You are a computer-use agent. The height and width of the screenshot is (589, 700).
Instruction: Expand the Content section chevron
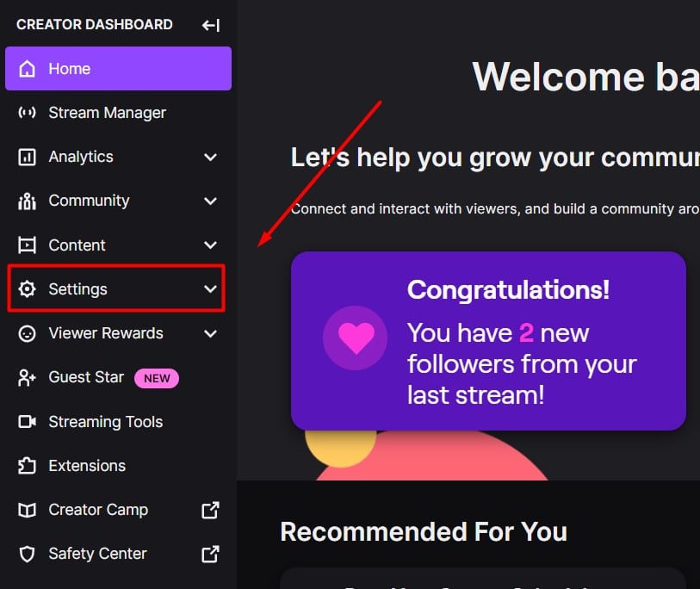[210, 245]
